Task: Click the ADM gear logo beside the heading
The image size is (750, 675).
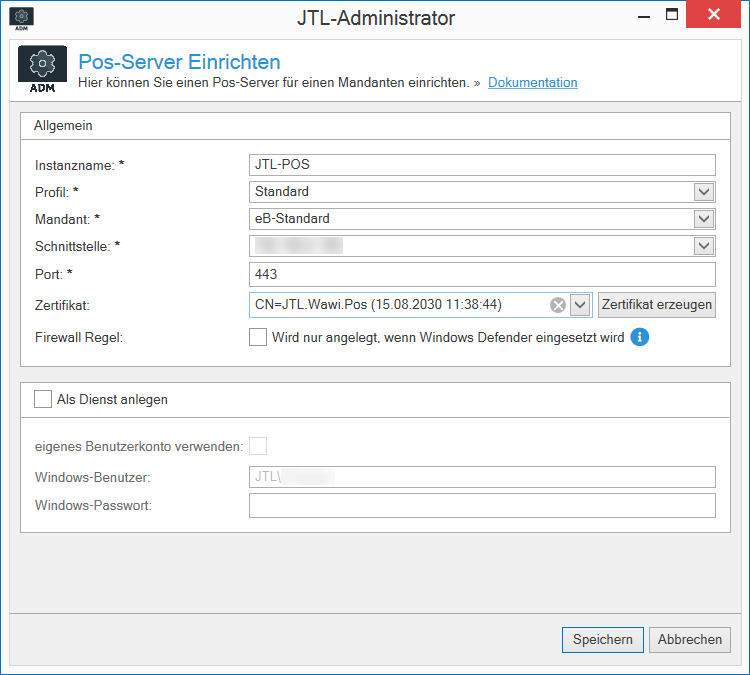Action: [43, 71]
